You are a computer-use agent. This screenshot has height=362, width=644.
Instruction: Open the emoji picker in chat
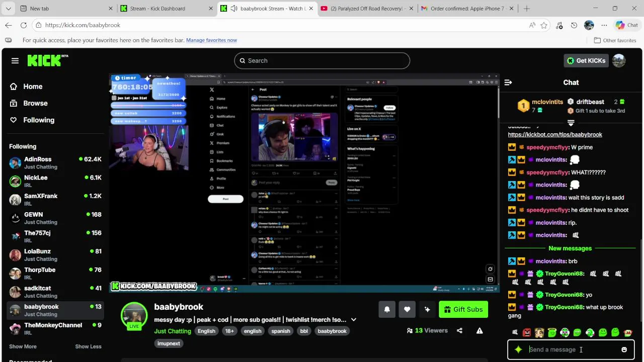point(624,349)
